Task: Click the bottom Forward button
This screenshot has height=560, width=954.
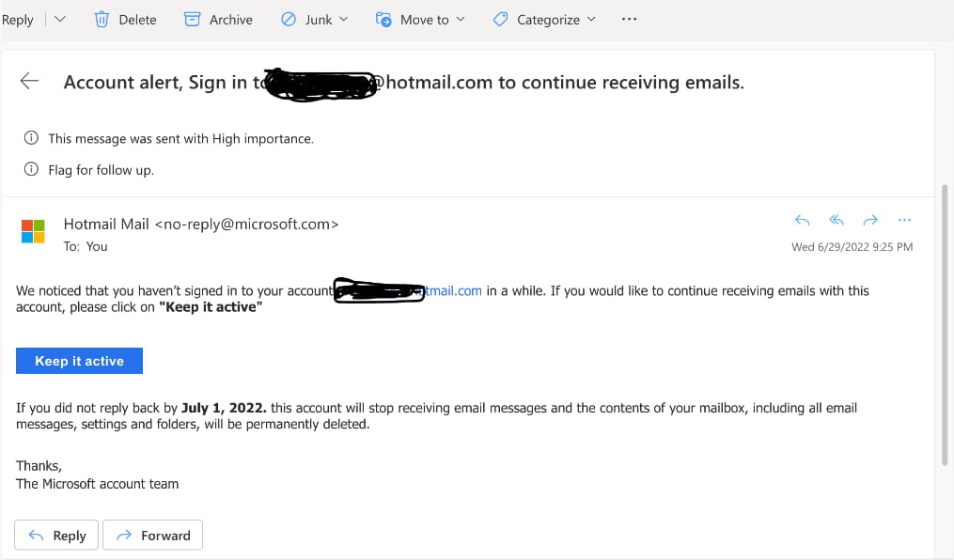Action: coord(152,535)
